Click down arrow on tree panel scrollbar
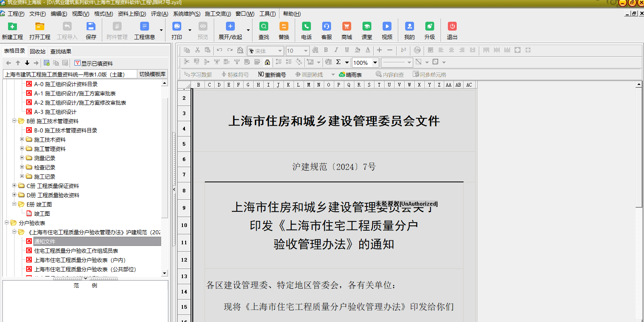Image resolution: width=644 pixels, height=322 pixels. pos(164,273)
